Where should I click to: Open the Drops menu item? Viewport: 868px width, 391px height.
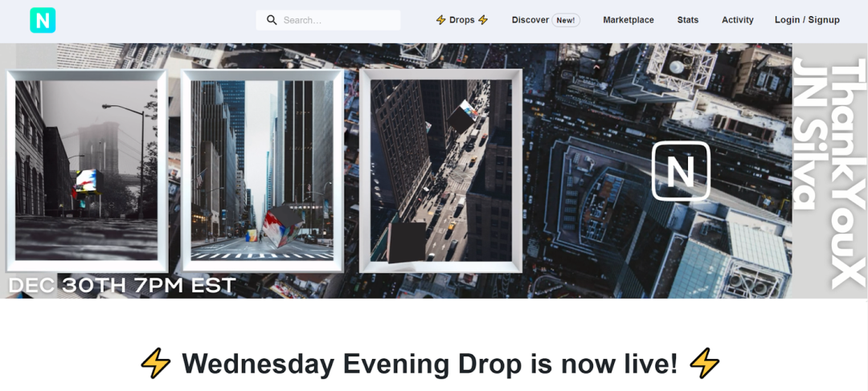[x=461, y=20]
